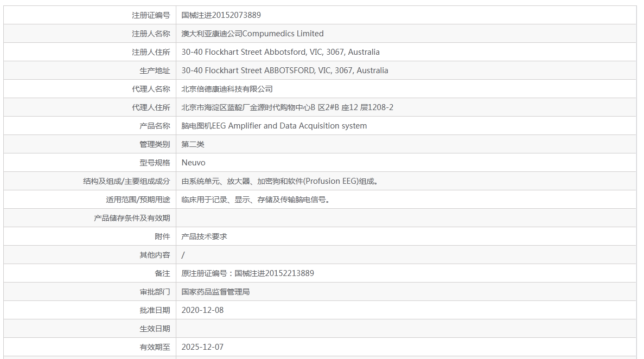Click the 附件 label
The image size is (644, 359).
click(x=162, y=236)
